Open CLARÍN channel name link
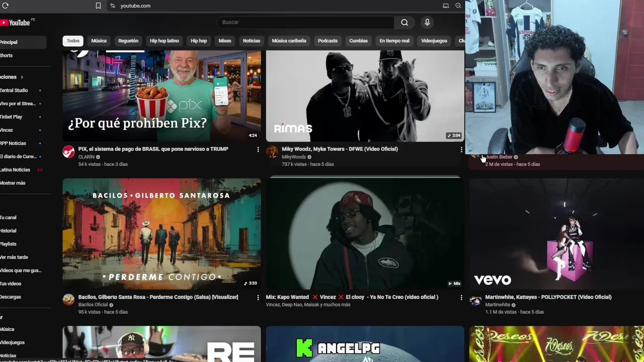The image size is (644, 362). click(87, 157)
